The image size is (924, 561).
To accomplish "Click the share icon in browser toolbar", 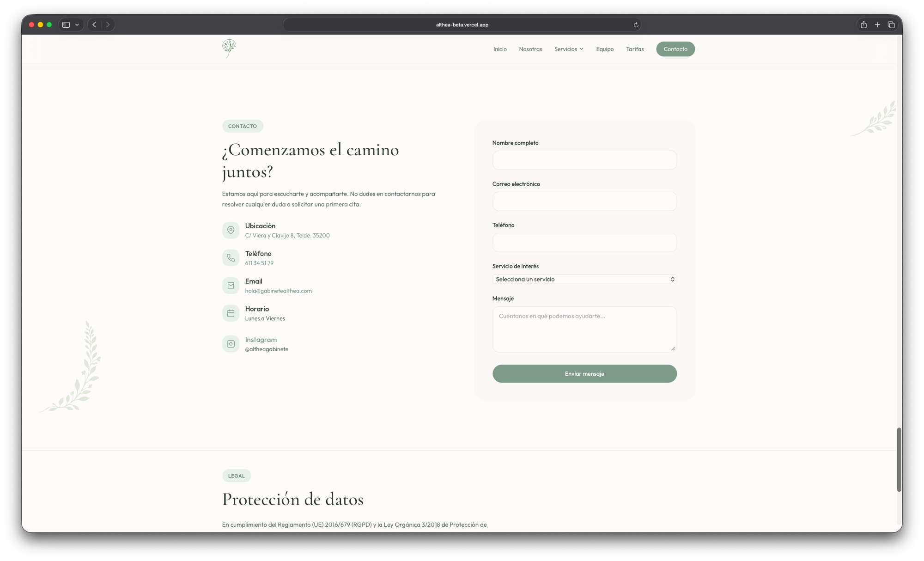I will click(x=863, y=24).
